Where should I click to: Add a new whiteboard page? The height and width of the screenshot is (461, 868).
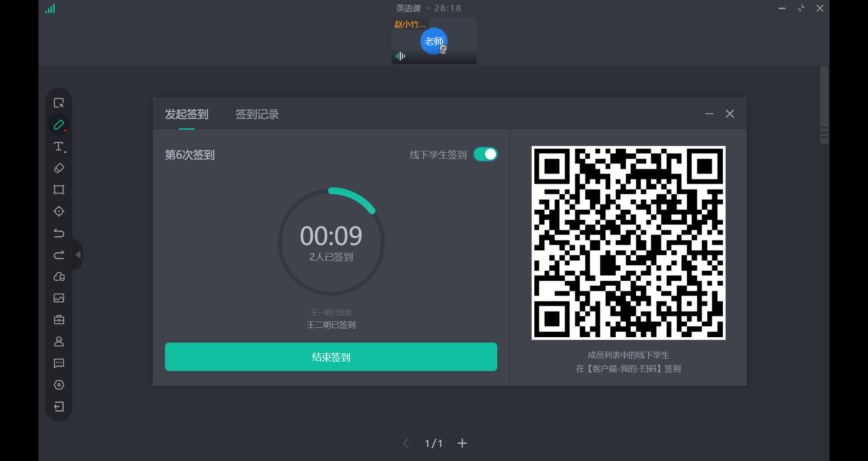(462, 443)
